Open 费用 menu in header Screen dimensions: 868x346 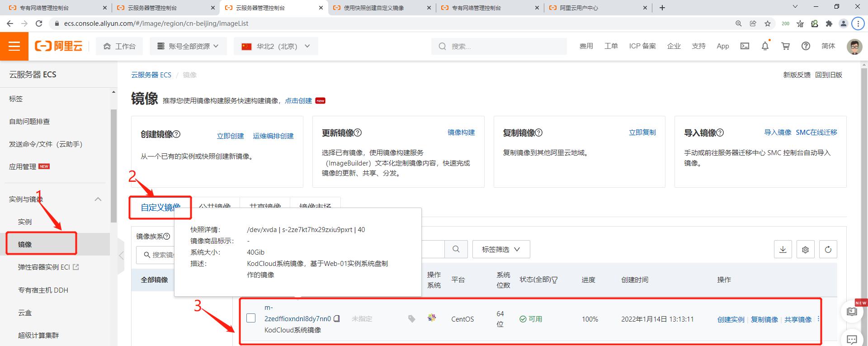586,46
